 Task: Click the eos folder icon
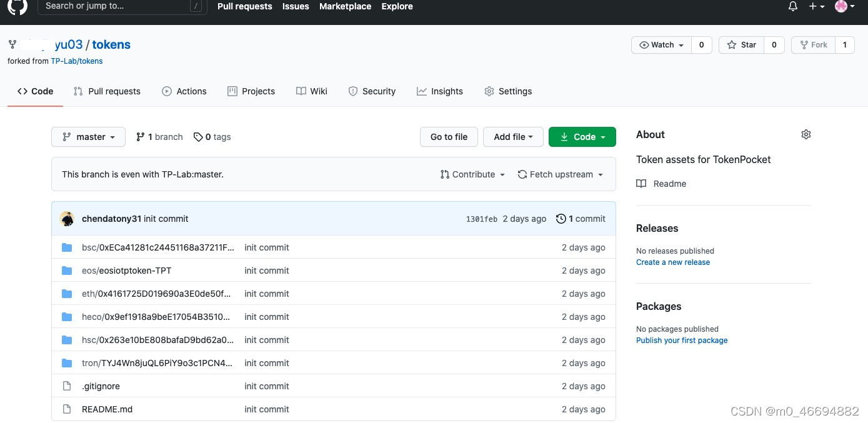click(67, 271)
